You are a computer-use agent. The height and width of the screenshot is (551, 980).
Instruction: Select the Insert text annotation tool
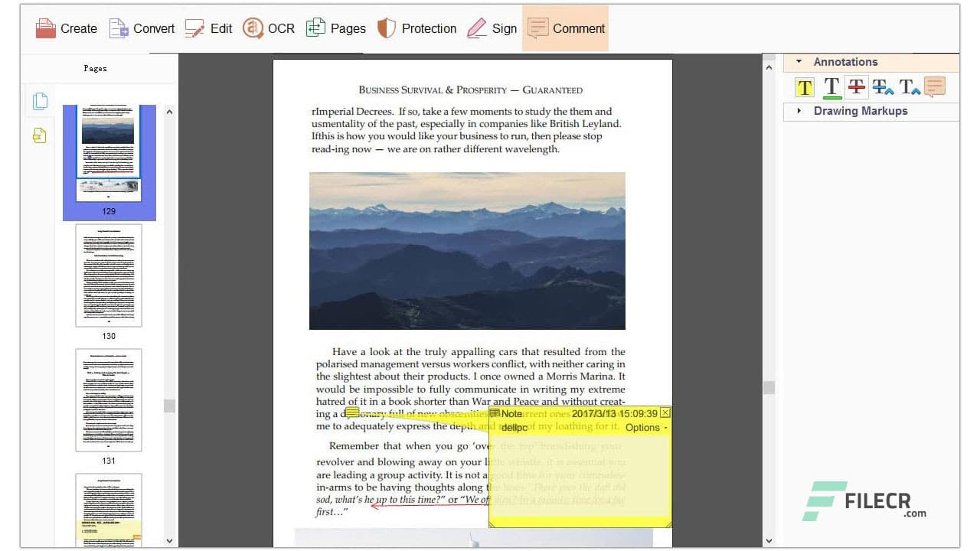tap(910, 86)
